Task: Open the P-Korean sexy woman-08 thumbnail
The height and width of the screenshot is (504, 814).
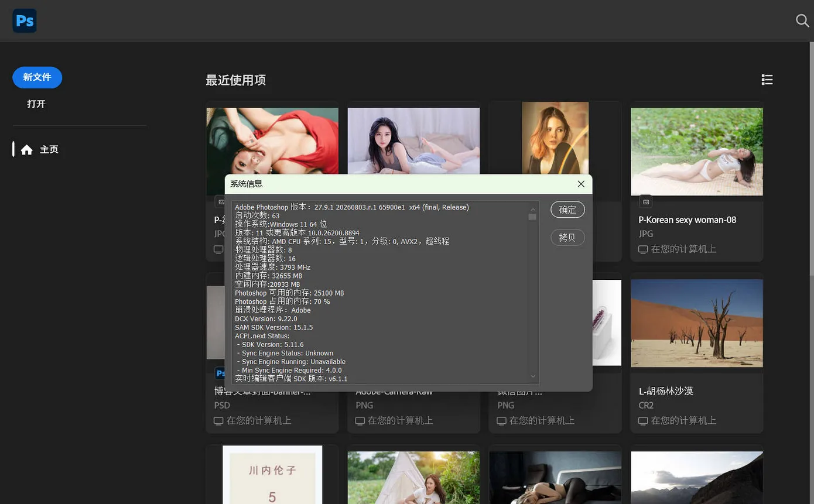Action: pos(697,152)
